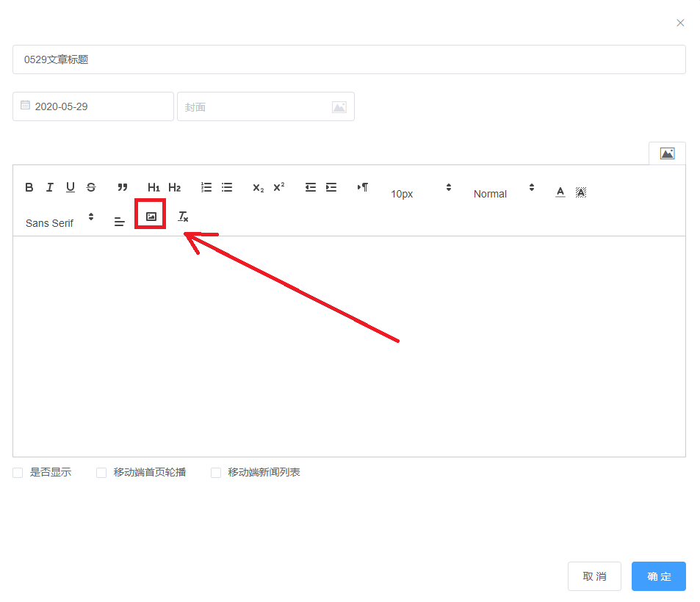Switch text direction to right-to-left
700x602 pixels.
363,187
